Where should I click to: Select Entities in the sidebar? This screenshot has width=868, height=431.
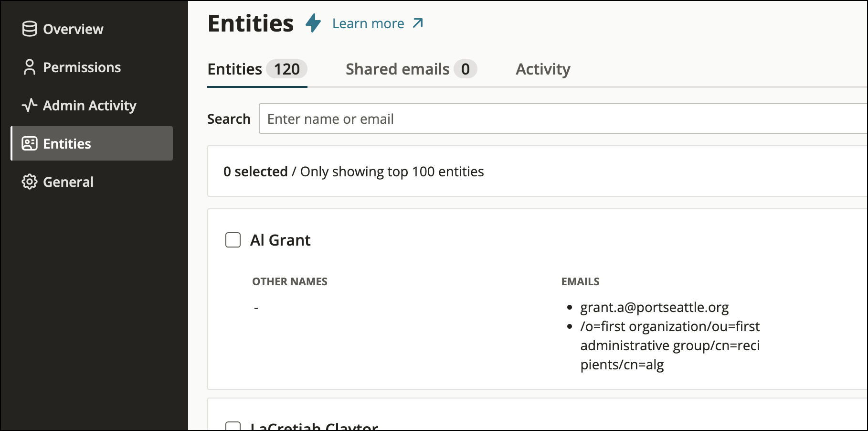[92, 143]
